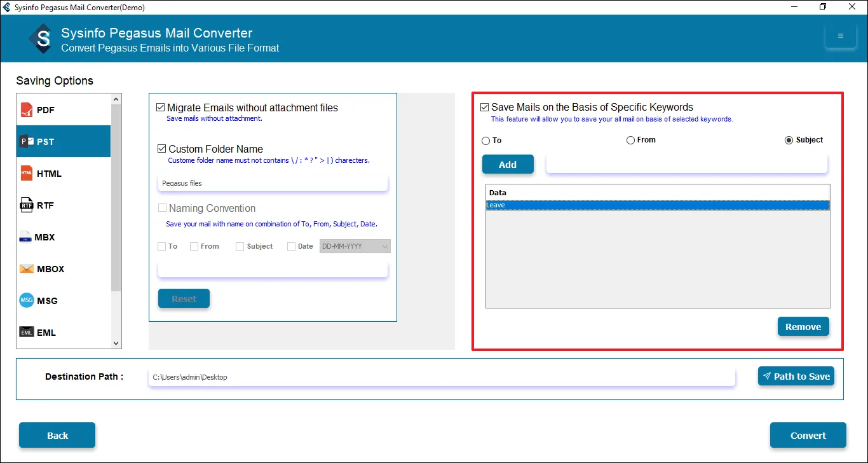Click the MBOX envelope icon

26,269
